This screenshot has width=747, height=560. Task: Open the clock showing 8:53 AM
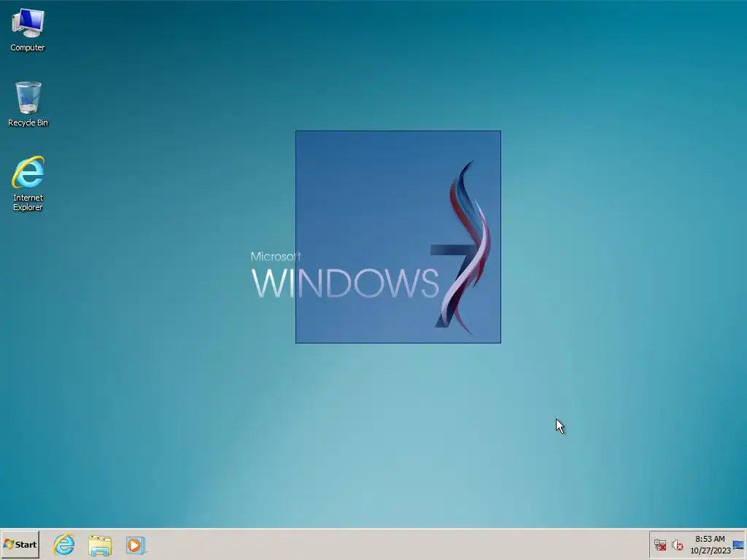pos(710,545)
